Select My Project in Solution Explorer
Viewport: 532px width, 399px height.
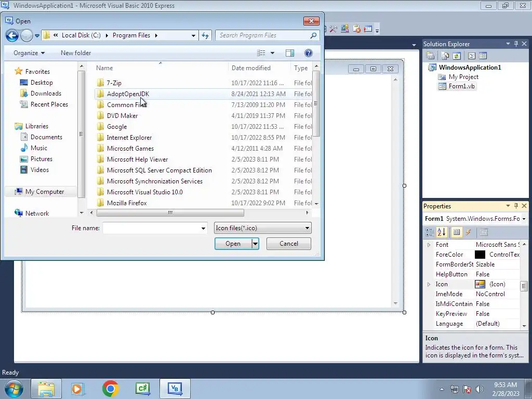click(459, 77)
